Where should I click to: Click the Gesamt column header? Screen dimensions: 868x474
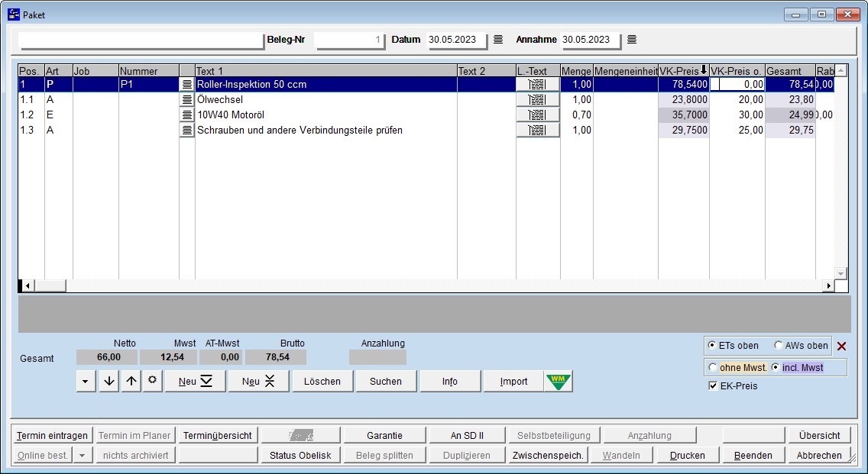[790, 71]
